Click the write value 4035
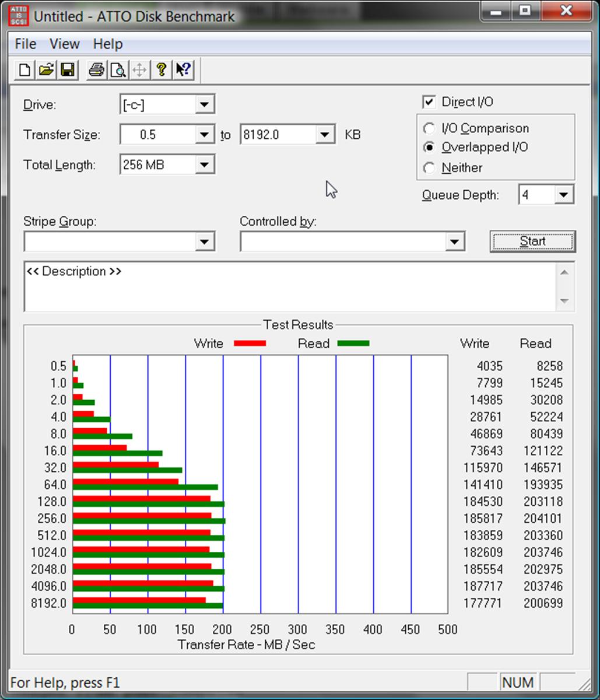 pos(489,366)
